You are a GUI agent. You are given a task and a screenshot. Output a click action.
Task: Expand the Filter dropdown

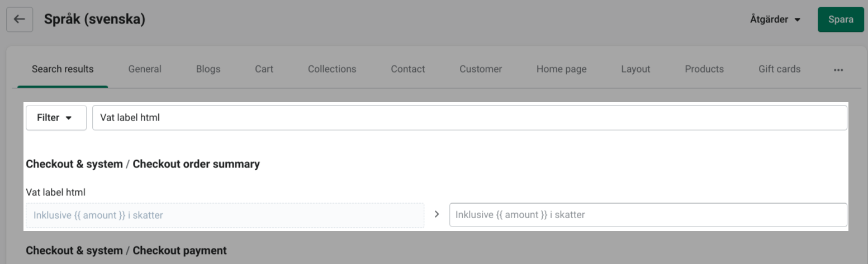56,118
